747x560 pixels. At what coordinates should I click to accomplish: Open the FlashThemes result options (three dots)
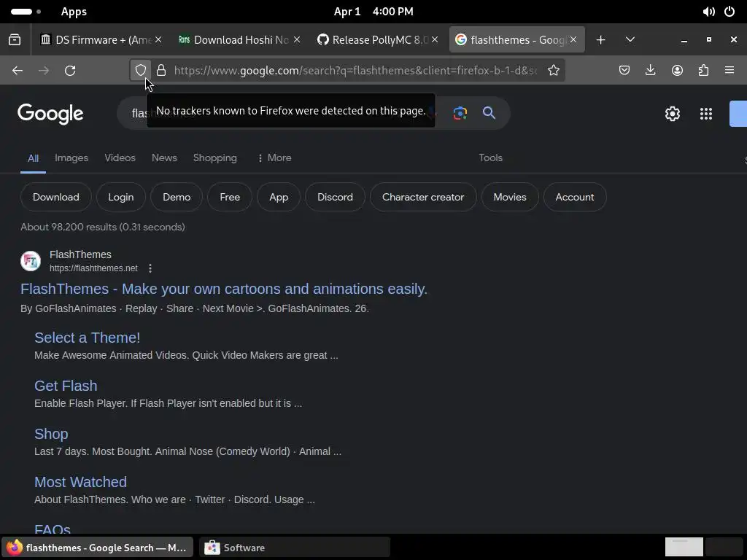tap(150, 268)
